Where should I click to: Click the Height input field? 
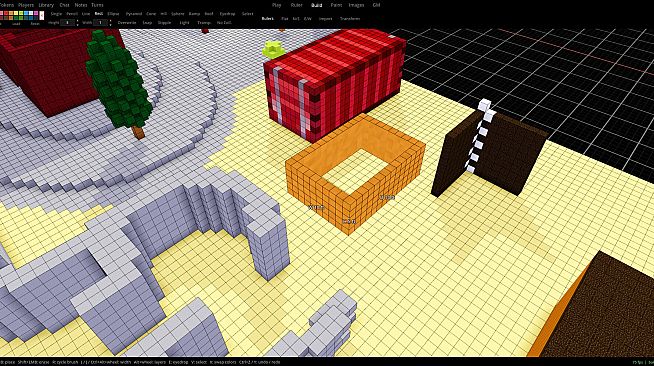[68, 23]
